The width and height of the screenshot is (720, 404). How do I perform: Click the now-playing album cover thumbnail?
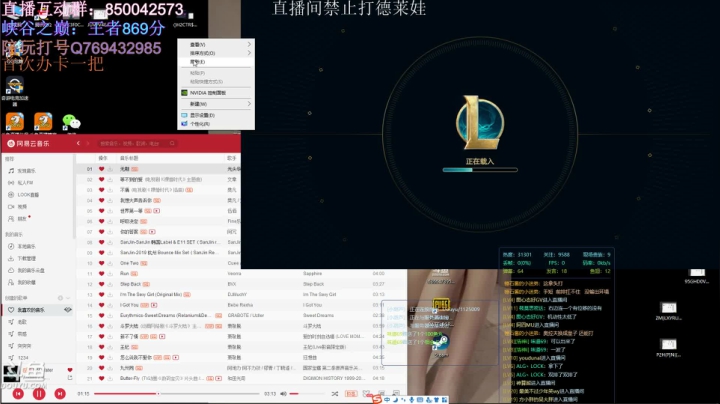(11, 373)
